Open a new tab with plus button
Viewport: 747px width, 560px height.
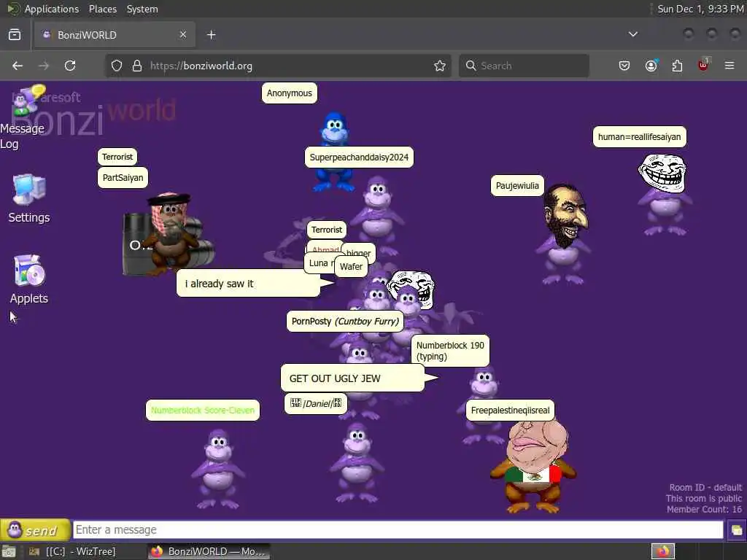pyautogui.click(x=211, y=35)
